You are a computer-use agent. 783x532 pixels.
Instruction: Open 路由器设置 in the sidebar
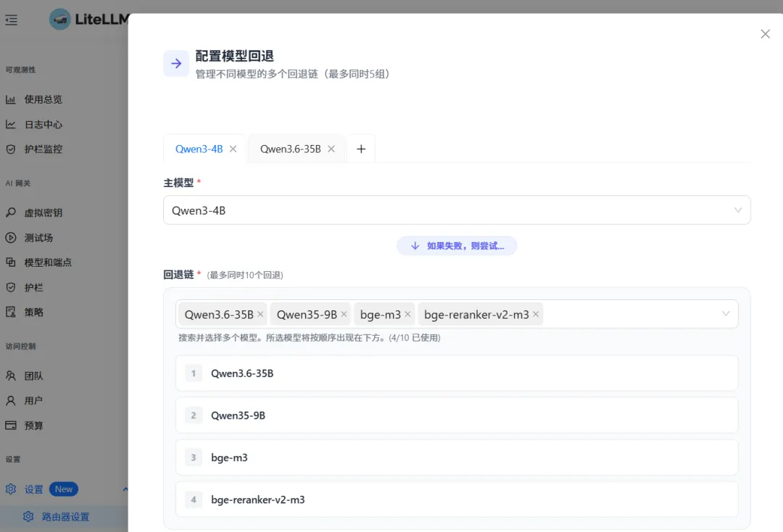pyautogui.click(x=64, y=517)
